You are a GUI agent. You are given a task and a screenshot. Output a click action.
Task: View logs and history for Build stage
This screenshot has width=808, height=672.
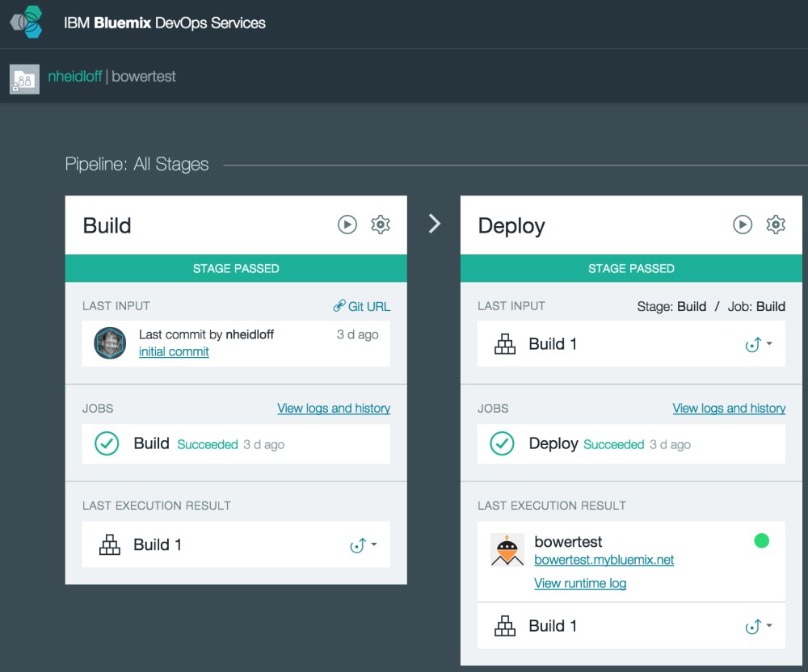[334, 409]
